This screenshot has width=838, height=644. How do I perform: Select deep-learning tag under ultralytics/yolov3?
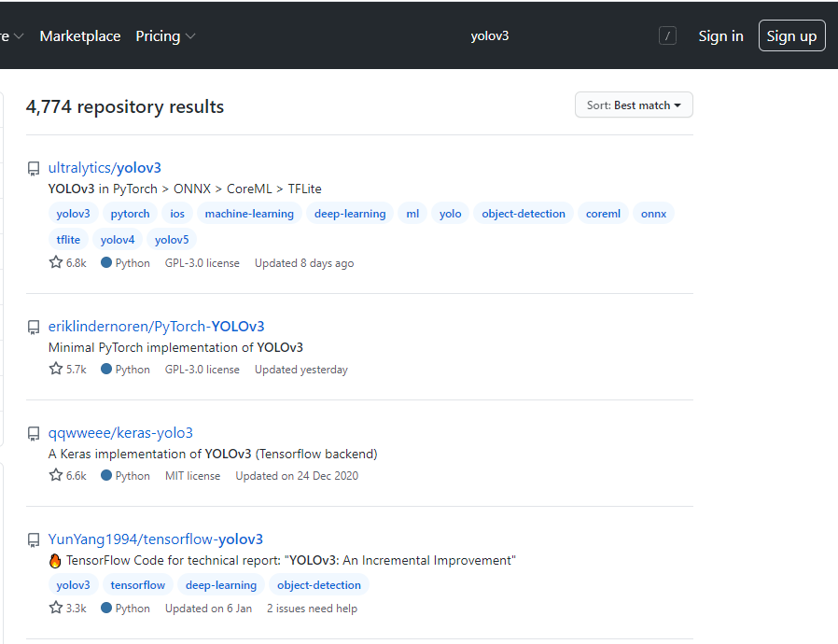350,214
